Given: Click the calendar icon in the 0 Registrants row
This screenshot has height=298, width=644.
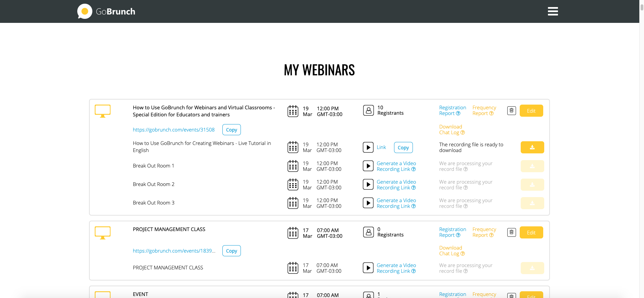Looking at the screenshot, I should [293, 233].
